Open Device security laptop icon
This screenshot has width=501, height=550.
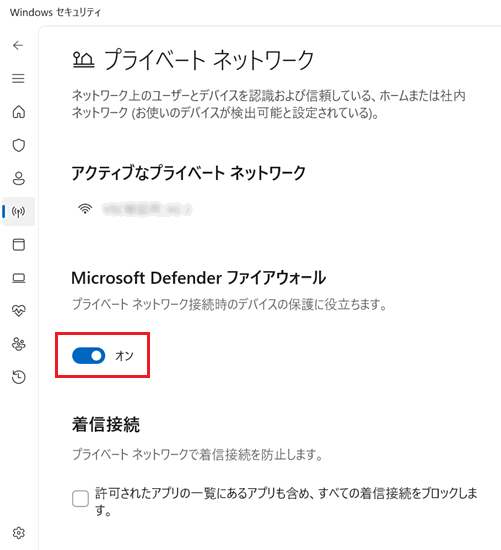coord(19,278)
